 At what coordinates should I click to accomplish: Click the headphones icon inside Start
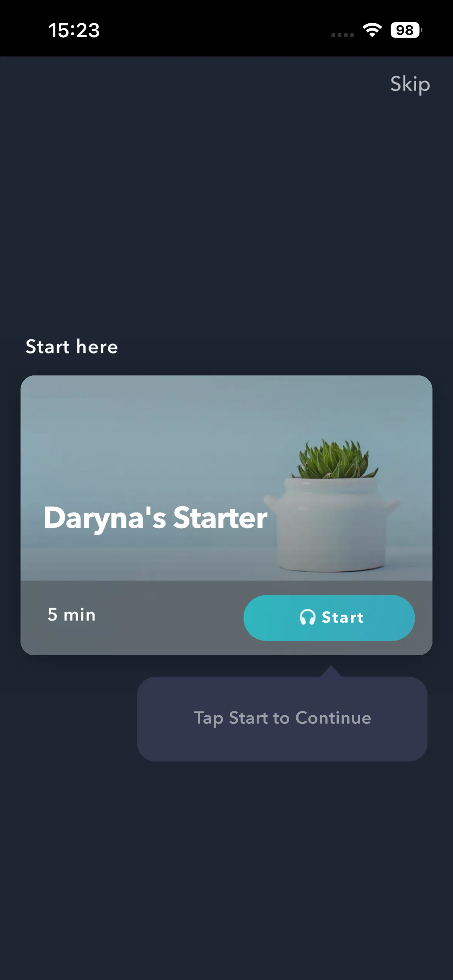pyautogui.click(x=308, y=617)
